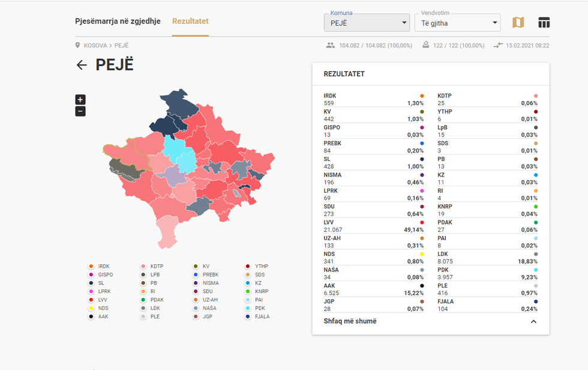Click the location pin breadcrumb icon
Screen dimensions: 588x370
78,46
